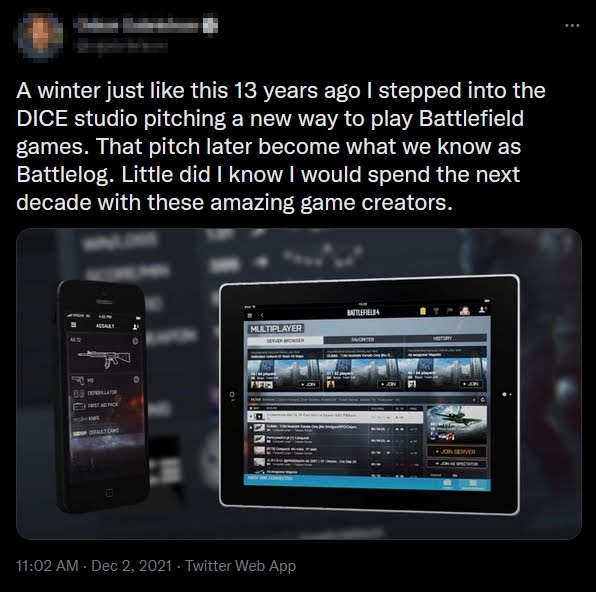Tap the hamburger menu icon on the phone

pyautogui.click(x=74, y=325)
